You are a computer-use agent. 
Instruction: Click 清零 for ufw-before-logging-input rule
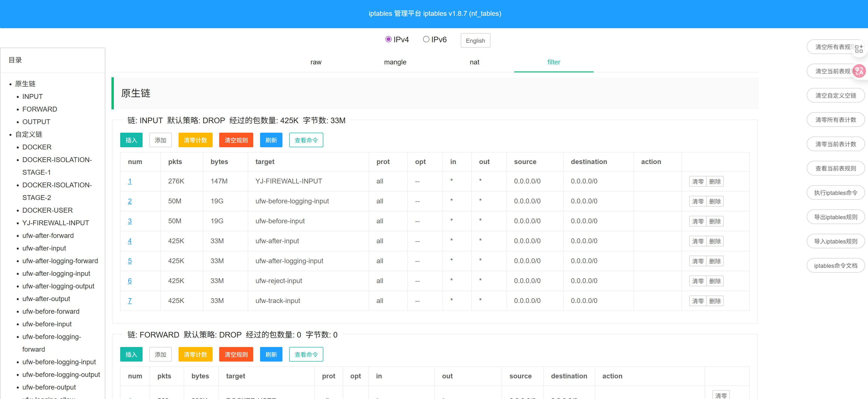coord(697,201)
